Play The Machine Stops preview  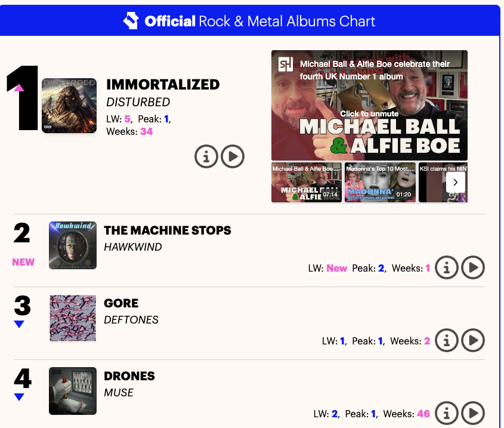(x=473, y=267)
